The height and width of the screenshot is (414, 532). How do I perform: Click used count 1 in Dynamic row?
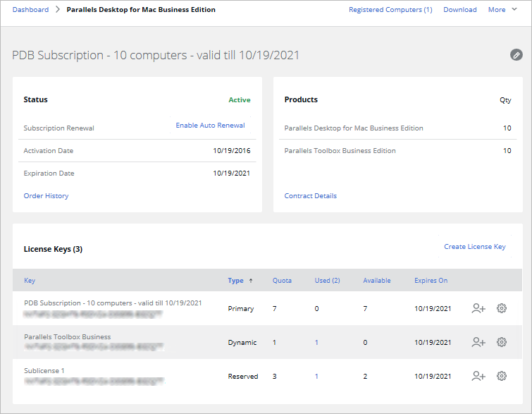(x=316, y=342)
